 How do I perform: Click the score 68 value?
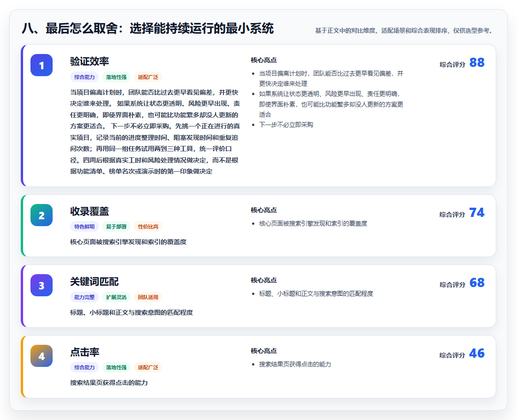coord(477,282)
